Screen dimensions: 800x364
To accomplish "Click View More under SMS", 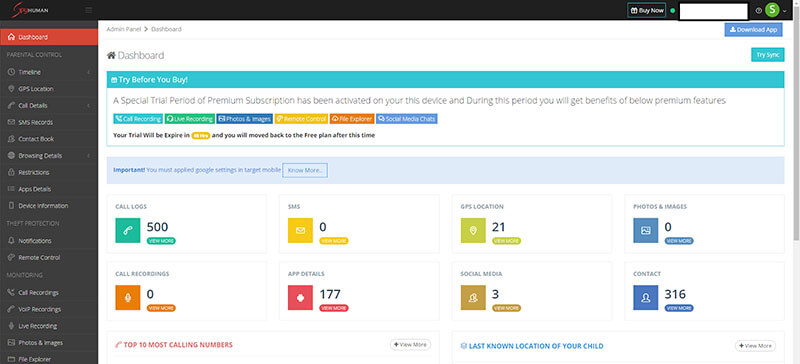I will [334, 240].
